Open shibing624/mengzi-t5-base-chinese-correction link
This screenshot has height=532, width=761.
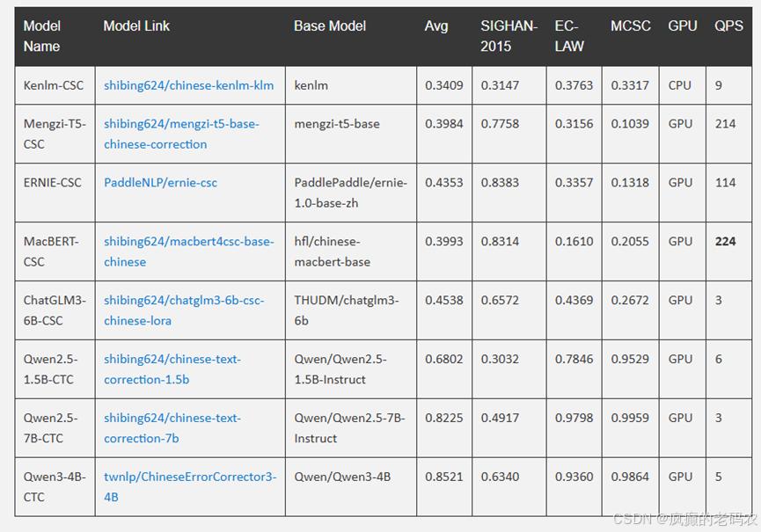tap(181, 134)
